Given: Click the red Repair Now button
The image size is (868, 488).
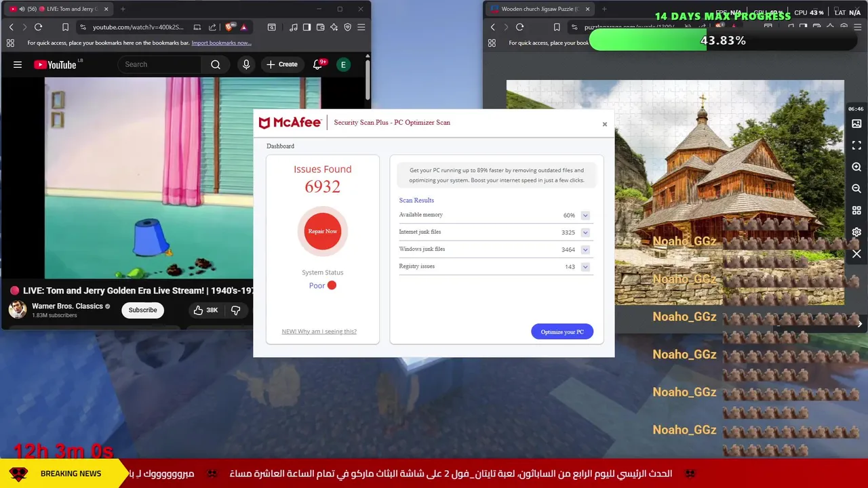Looking at the screenshot, I should click(x=323, y=231).
